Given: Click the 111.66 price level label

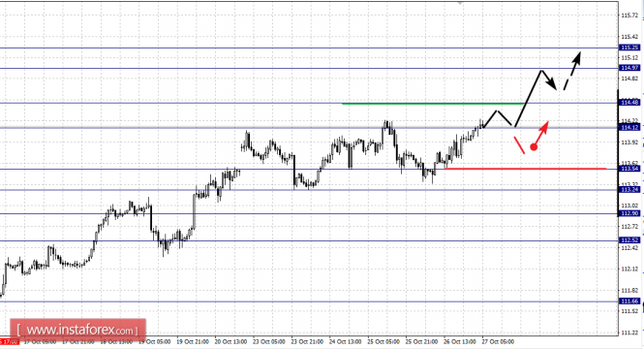Looking at the screenshot, I should point(629,301).
